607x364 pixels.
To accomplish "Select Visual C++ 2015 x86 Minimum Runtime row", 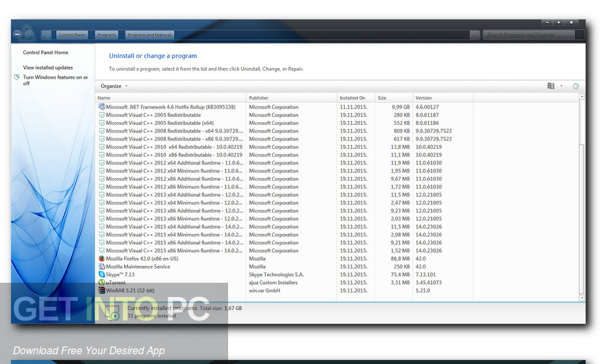I will (284, 250).
